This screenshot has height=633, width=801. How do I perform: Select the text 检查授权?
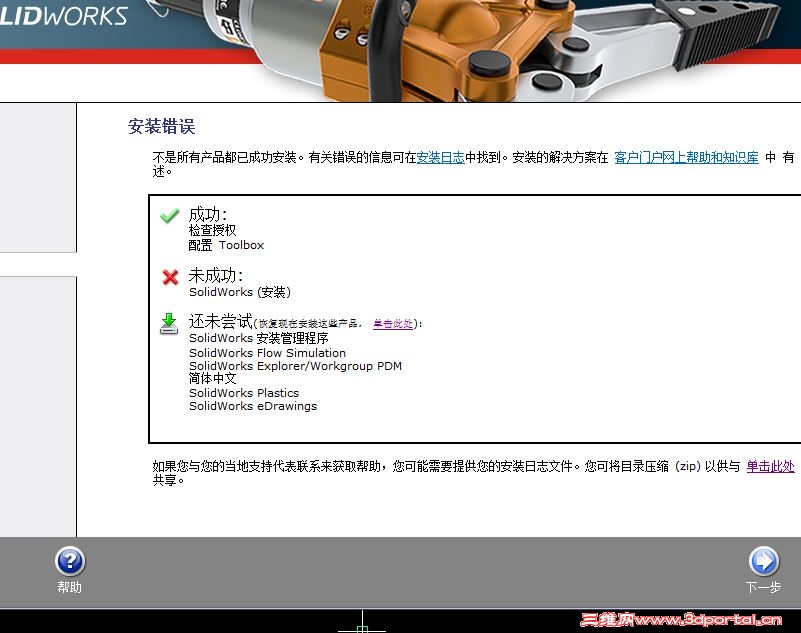213,230
